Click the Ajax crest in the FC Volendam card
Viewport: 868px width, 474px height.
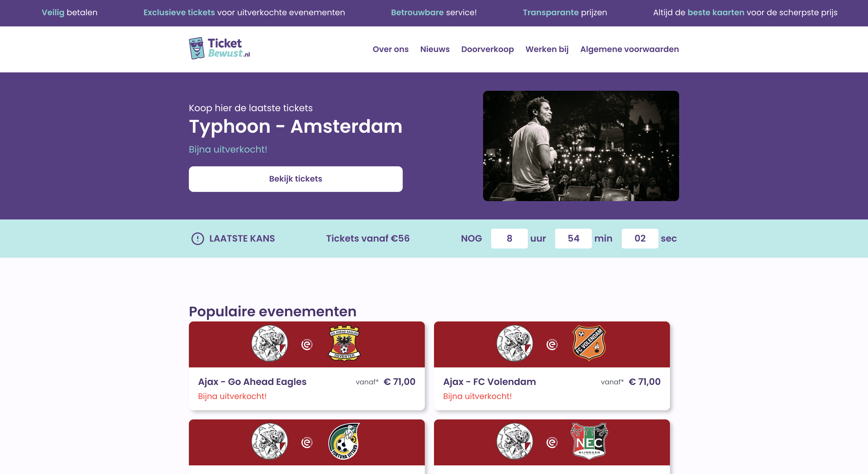click(x=515, y=343)
